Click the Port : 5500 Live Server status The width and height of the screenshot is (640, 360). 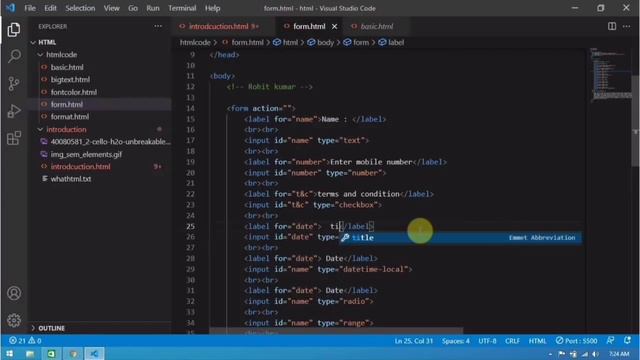click(x=576, y=340)
